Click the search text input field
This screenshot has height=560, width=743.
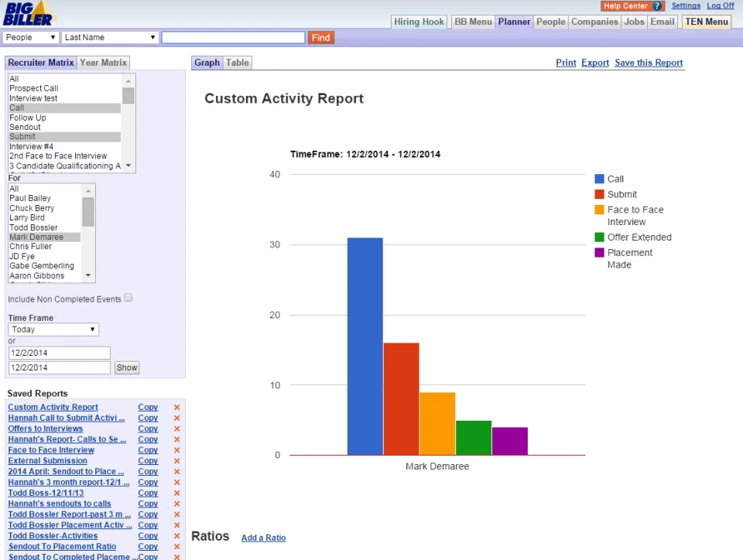click(233, 37)
